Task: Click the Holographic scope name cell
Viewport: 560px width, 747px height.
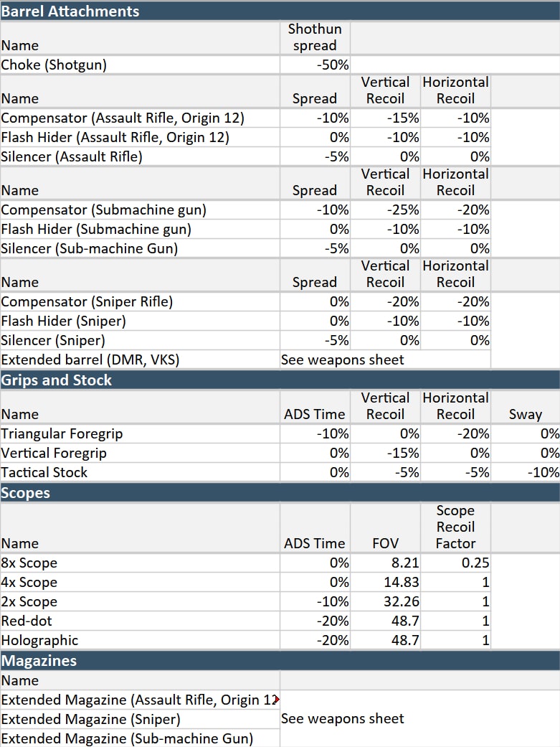Action: [39, 640]
